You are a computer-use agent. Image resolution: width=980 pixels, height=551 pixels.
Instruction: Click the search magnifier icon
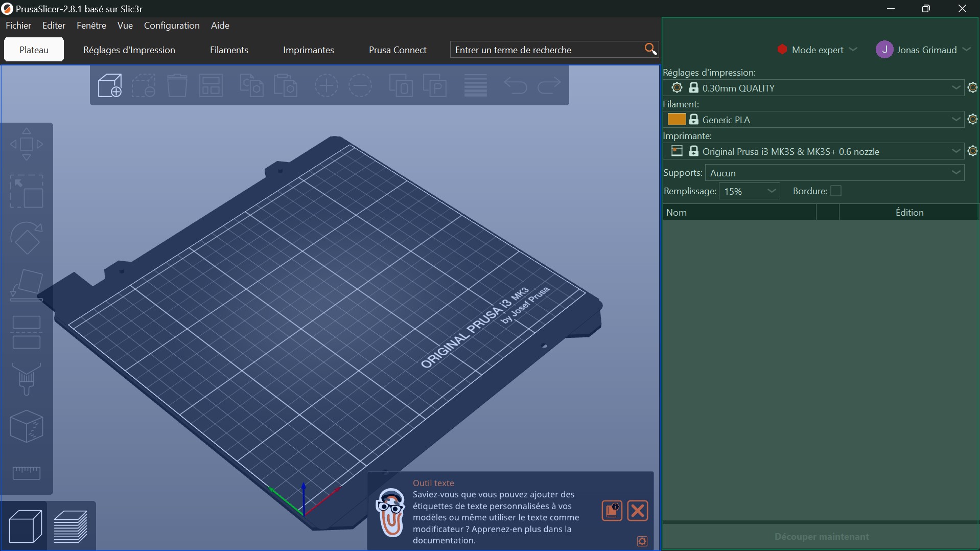[650, 49]
